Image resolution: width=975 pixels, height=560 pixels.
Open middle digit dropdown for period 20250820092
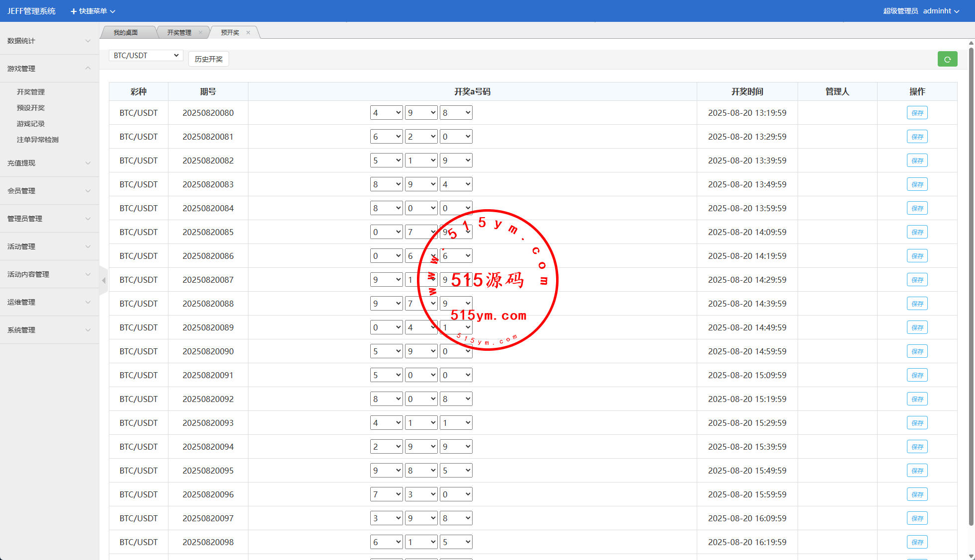point(421,399)
